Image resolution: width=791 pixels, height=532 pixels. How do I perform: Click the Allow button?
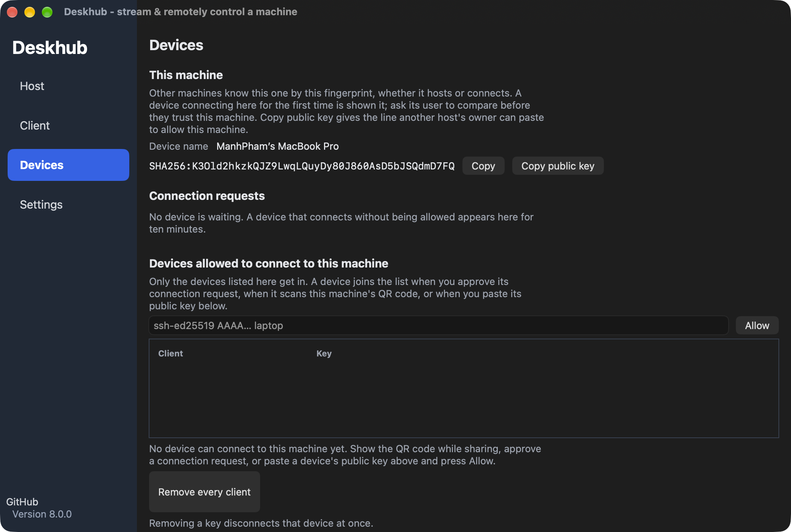[757, 326]
